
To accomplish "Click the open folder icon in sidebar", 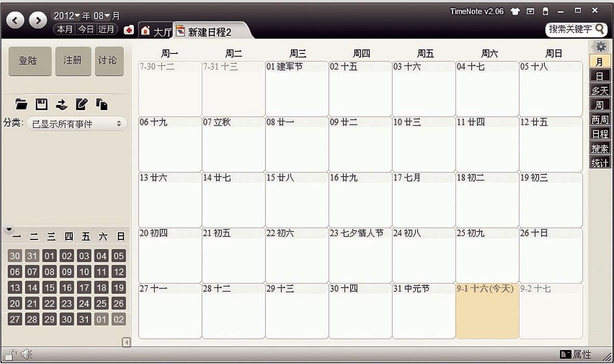I will point(21,104).
